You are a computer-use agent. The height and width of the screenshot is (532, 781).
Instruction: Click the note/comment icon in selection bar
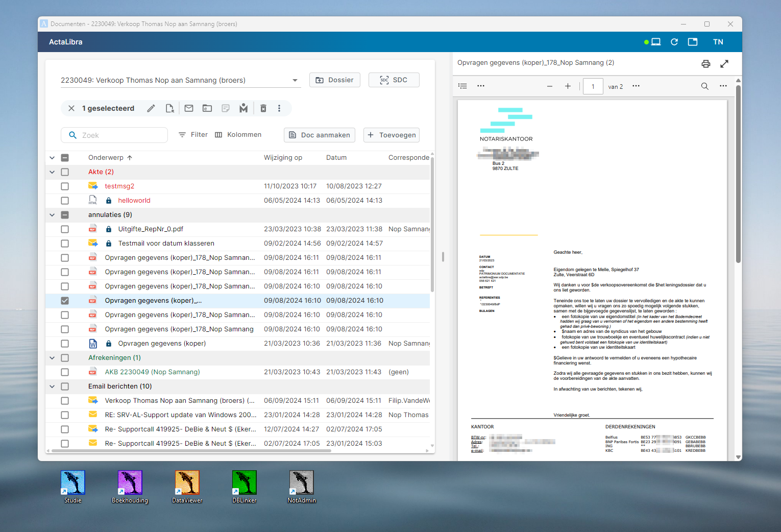[x=226, y=108]
